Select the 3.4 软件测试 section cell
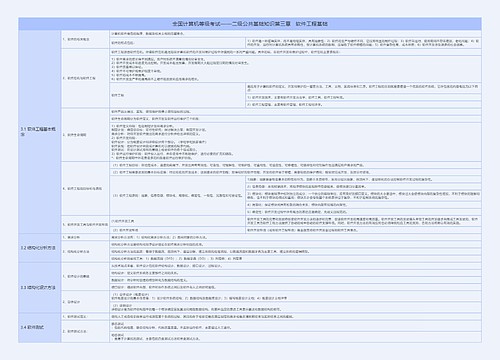Viewport: 500px width, 360px height. [40, 328]
